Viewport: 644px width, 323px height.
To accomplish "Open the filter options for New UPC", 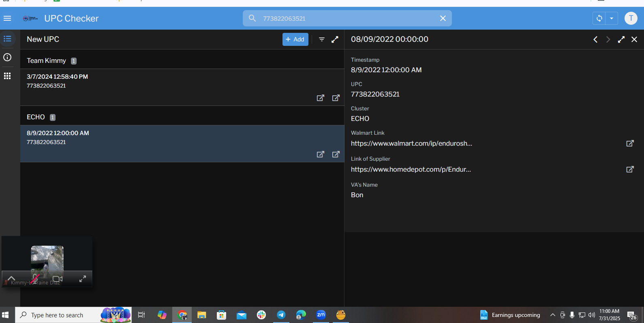I will (322, 39).
